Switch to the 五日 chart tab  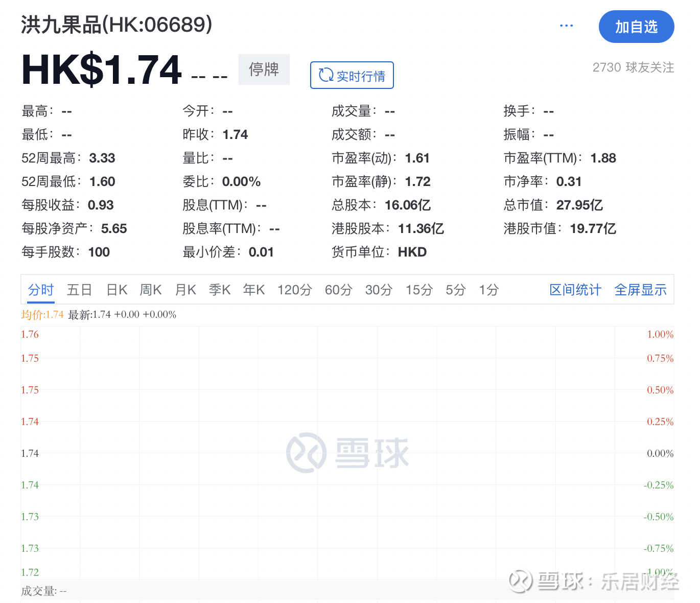80,290
